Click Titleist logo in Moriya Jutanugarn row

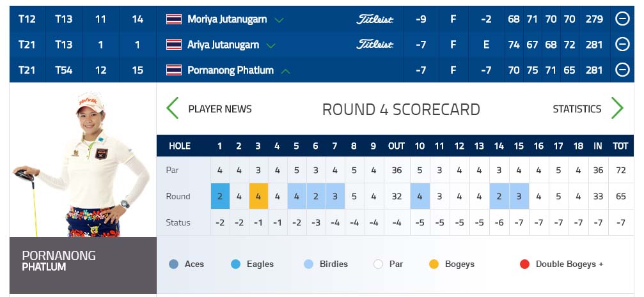[375, 19]
